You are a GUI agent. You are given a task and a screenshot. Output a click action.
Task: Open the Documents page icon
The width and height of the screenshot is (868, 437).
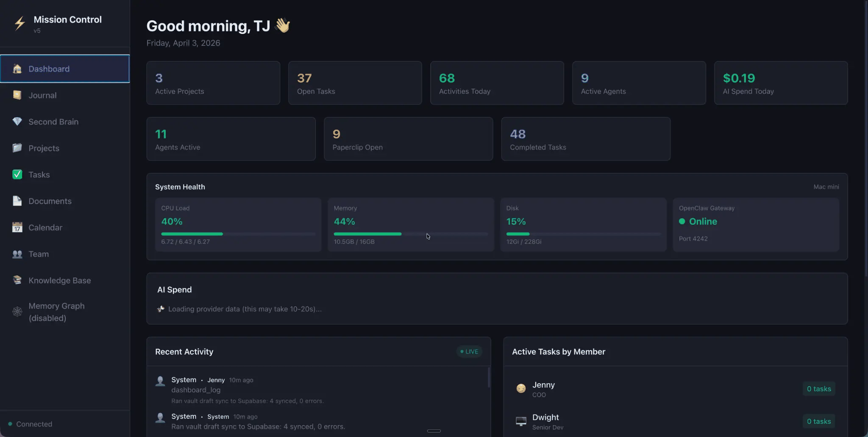click(x=17, y=201)
